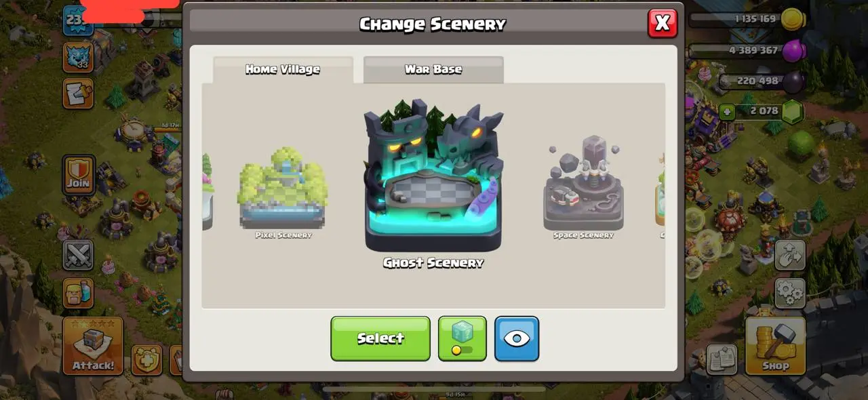Toggle the scenery preview eye button
868x400 pixels.
point(517,338)
